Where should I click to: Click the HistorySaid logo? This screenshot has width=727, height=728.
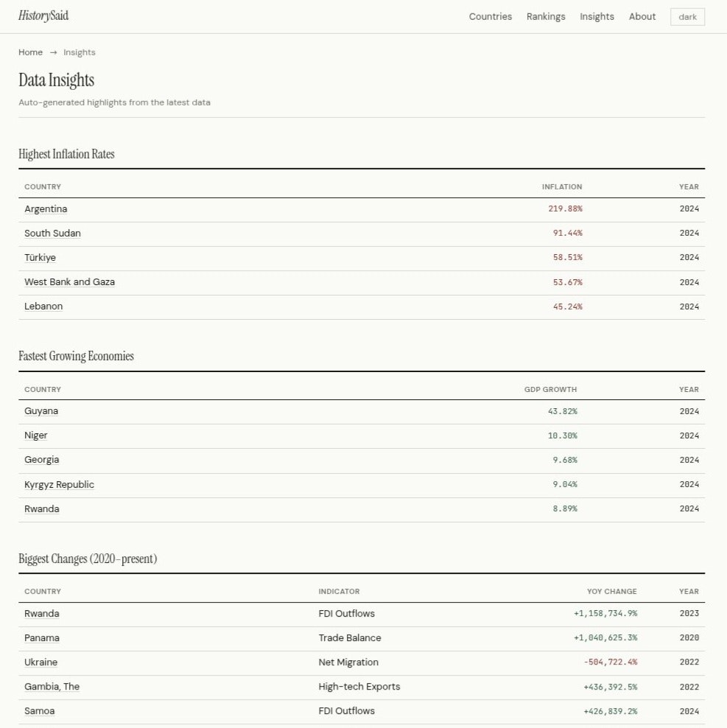(x=44, y=15)
